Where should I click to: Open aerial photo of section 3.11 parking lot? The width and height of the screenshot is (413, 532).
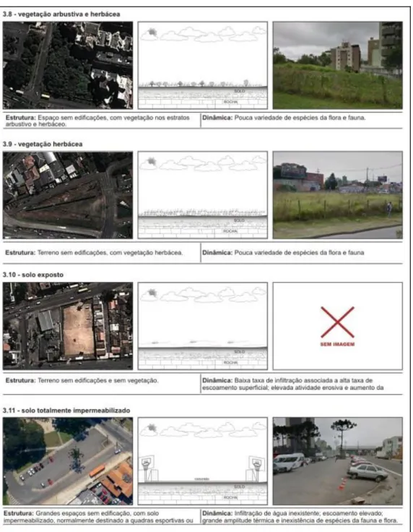click(68, 461)
